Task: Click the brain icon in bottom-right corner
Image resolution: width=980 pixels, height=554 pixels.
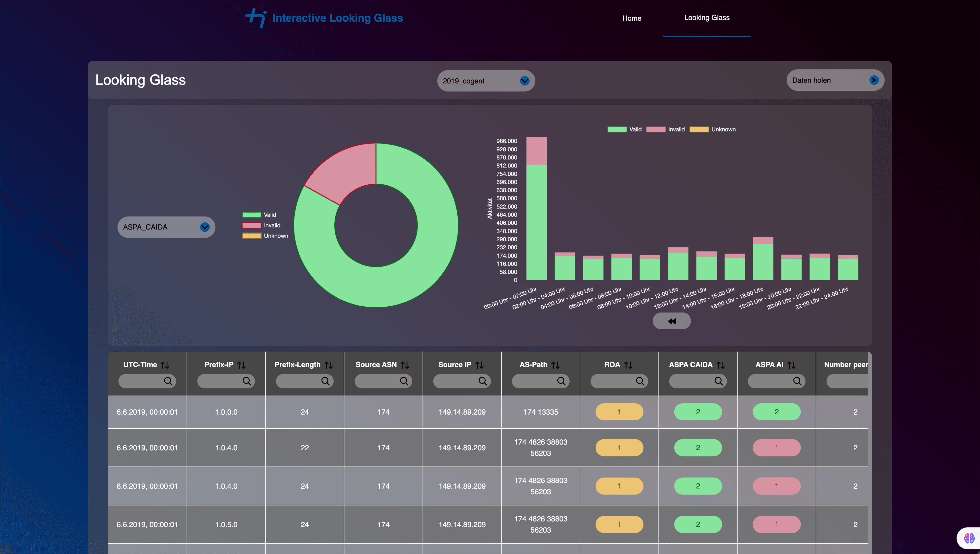Action: click(x=969, y=538)
